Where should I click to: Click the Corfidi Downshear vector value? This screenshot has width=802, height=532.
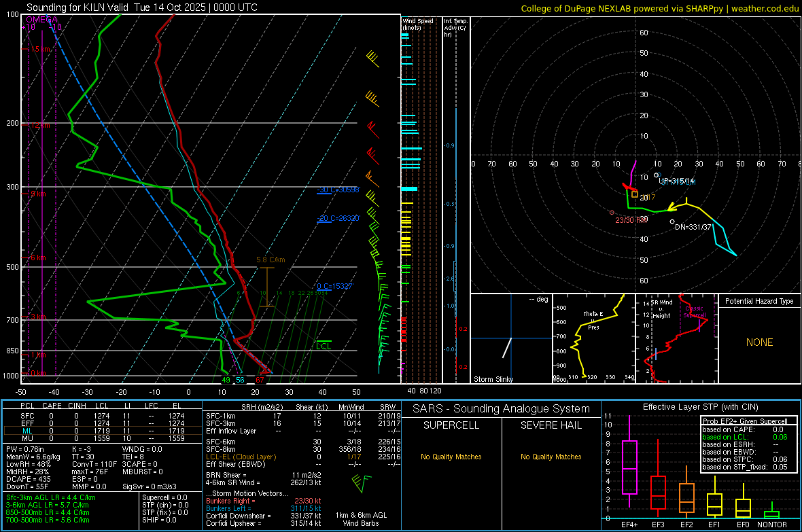pos(306,516)
